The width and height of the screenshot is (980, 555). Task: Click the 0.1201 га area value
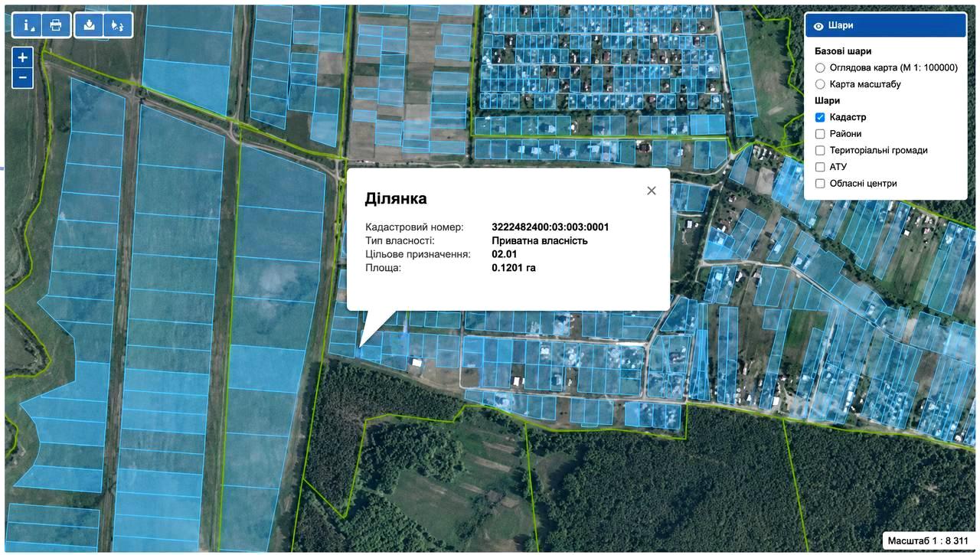pos(514,268)
